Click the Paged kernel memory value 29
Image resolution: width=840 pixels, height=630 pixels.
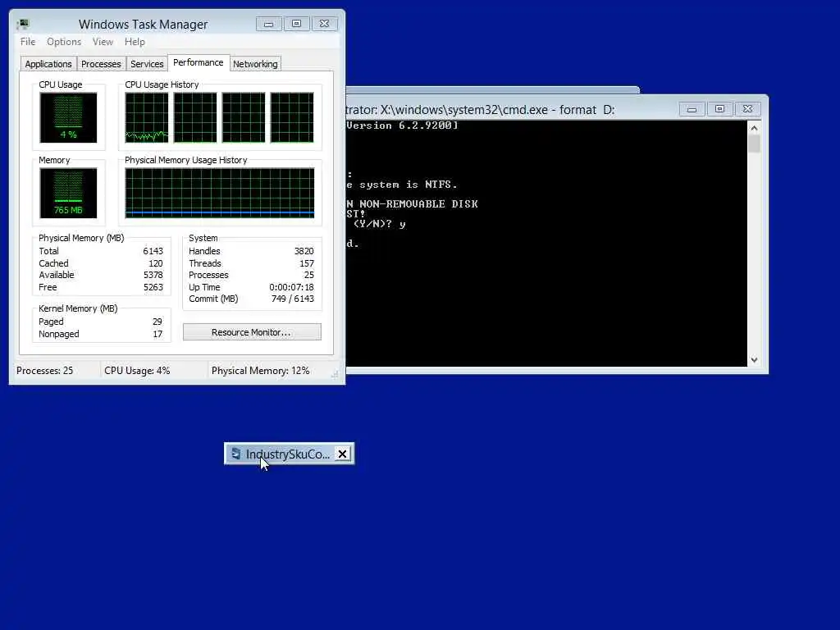click(x=157, y=322)
